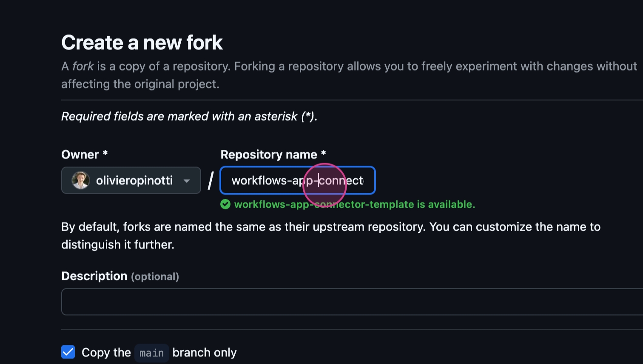Screen dimensions: 643x364
Task: Click the slash separator between owner and name
Action: pyautogui.click(x=211, y=181)
